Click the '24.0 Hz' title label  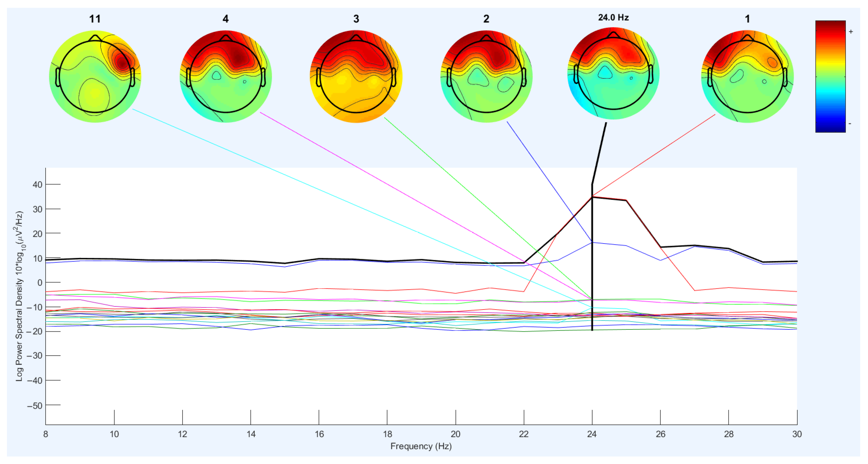[613, 18]
